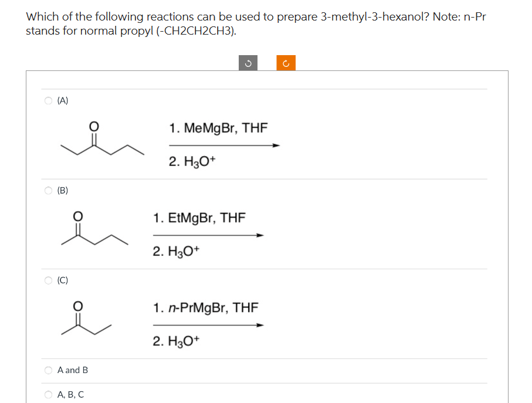Screen dimensions: 532x403
Task: Select answer choice (B)
Action: pos(48,190)
